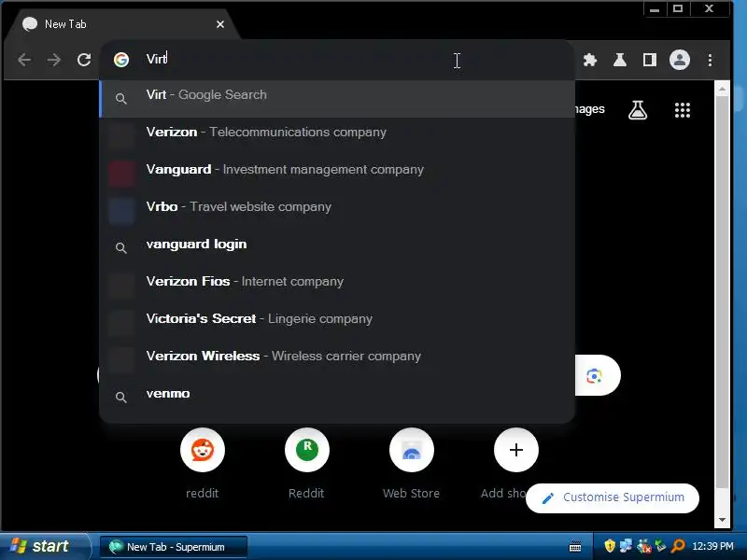Click the Customise Supermium button

613,498
